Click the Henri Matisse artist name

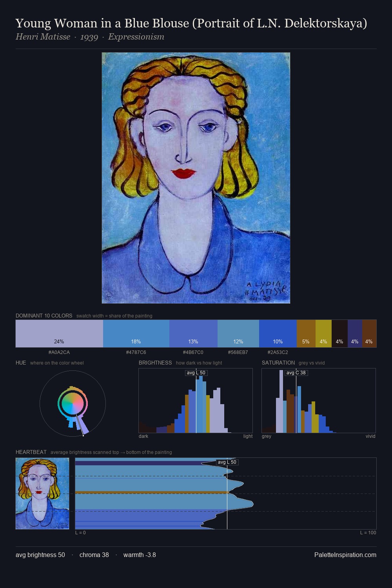43,37
